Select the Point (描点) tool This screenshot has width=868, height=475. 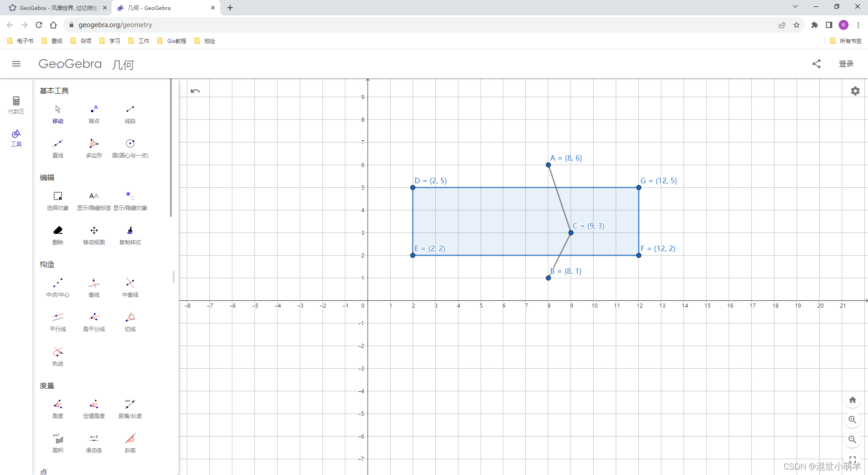[94, 114]
